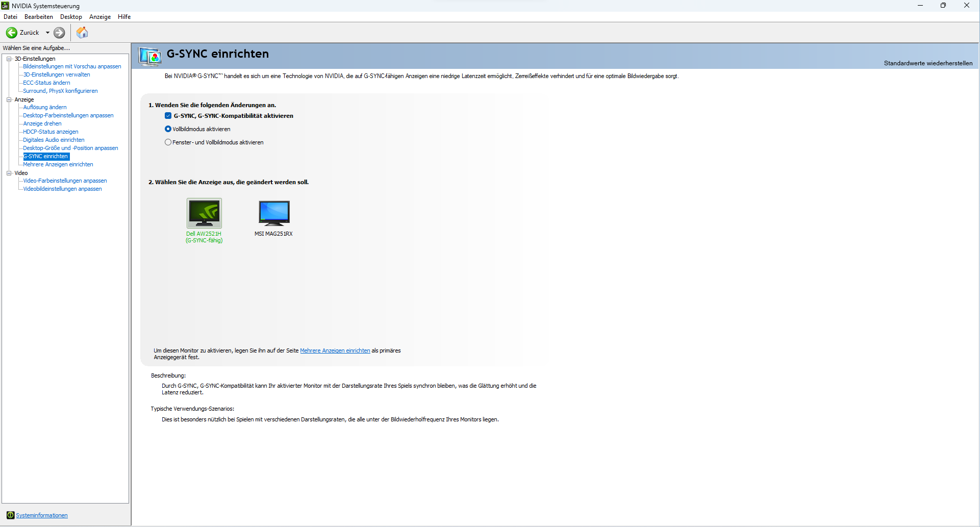Image resolution: width=980 pixels, height=527 pixels.
Task: Open the Anzeige menu
Action: (x=100, y=17)
